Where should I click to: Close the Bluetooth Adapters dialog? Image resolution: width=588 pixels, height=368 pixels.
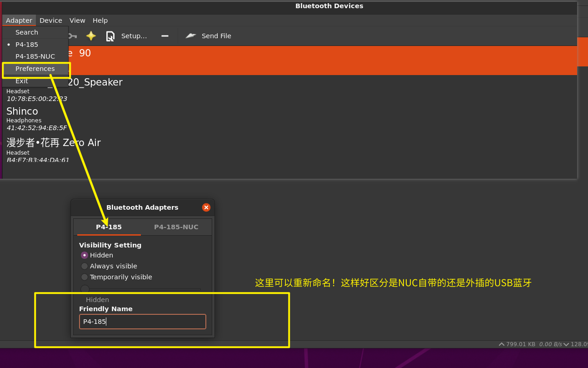coord(206,207)
